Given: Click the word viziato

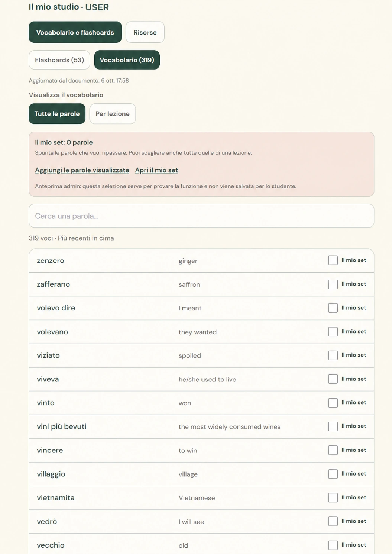Looking at the screenshot, I should click(48, 355).
